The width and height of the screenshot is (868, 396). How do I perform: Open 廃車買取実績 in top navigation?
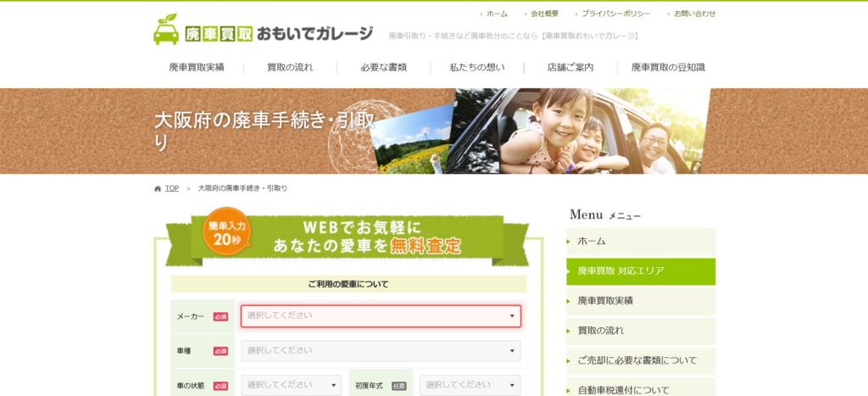click(x=197, y=67)
